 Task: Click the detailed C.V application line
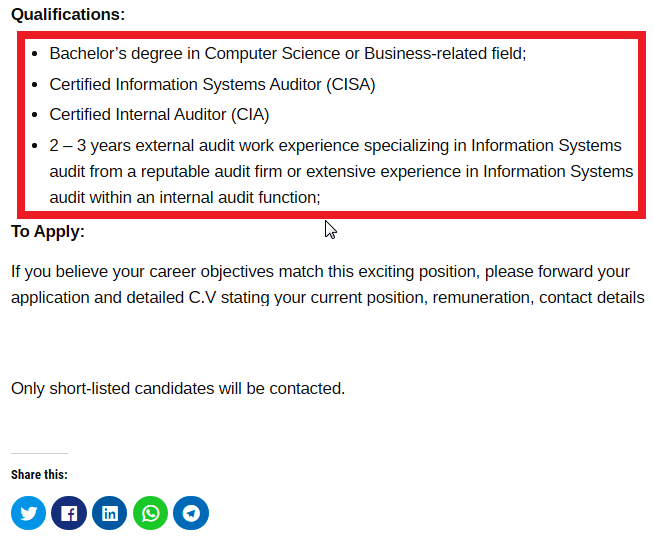(327, 297)
